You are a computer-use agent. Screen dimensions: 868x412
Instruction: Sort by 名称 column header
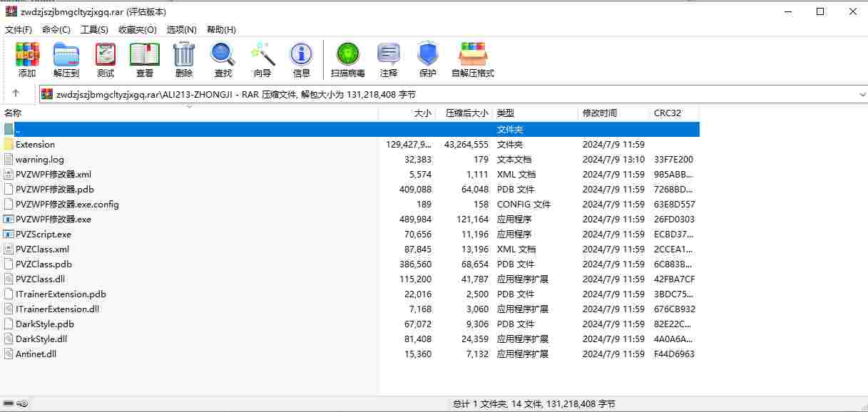coord(189,113)
